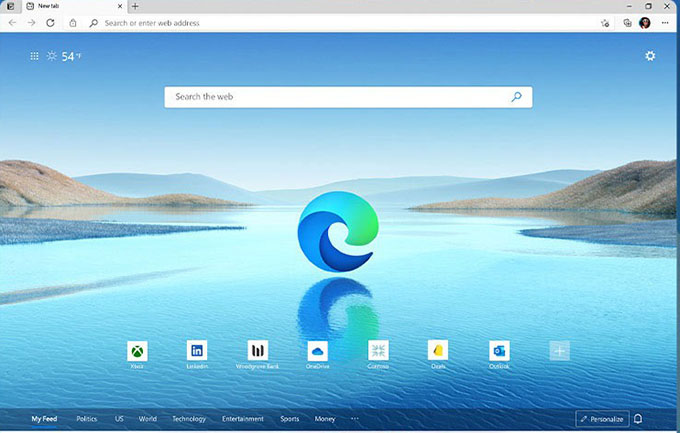Viewport: 680px width, 433px height.
Task: Show more feed categories ellipsis
Action: 354,419
